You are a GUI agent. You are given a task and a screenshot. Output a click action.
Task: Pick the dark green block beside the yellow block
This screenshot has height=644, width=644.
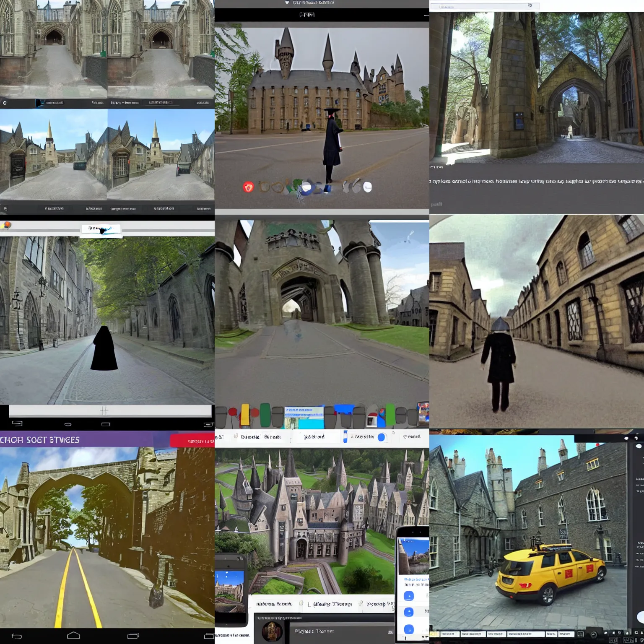pos(265,415)
